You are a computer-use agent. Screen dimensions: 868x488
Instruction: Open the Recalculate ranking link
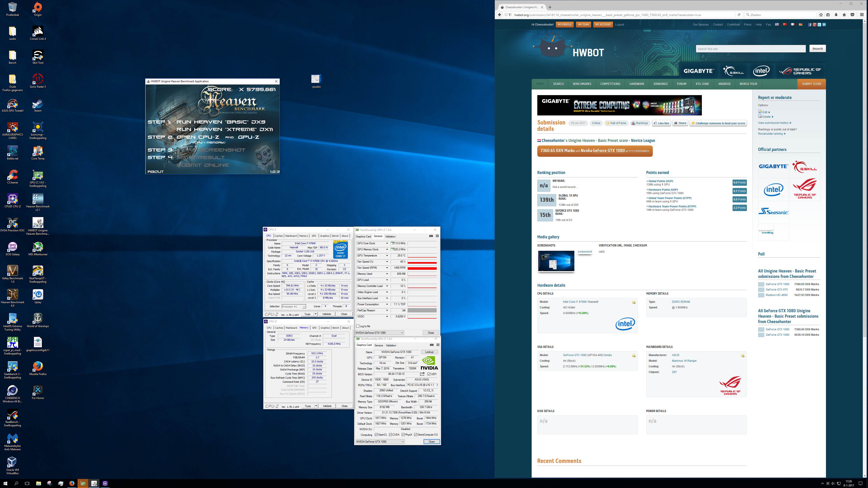pyautogui.click(x=772, y=134)
